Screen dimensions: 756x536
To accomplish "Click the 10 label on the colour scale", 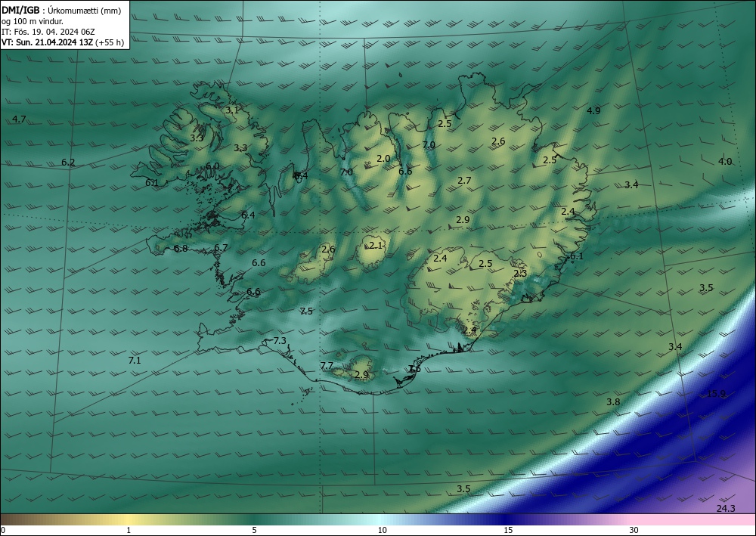I will (382, 530).
